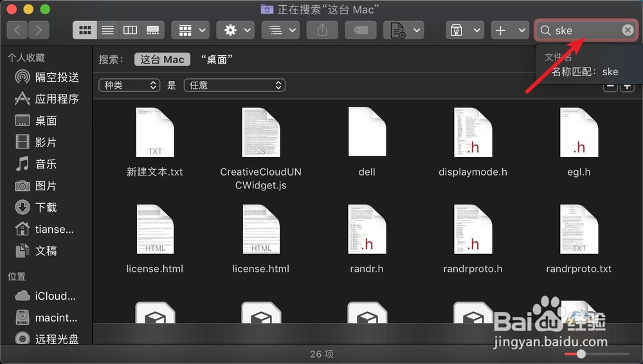Open the group-by arrangement dropdown

[190, 30]
